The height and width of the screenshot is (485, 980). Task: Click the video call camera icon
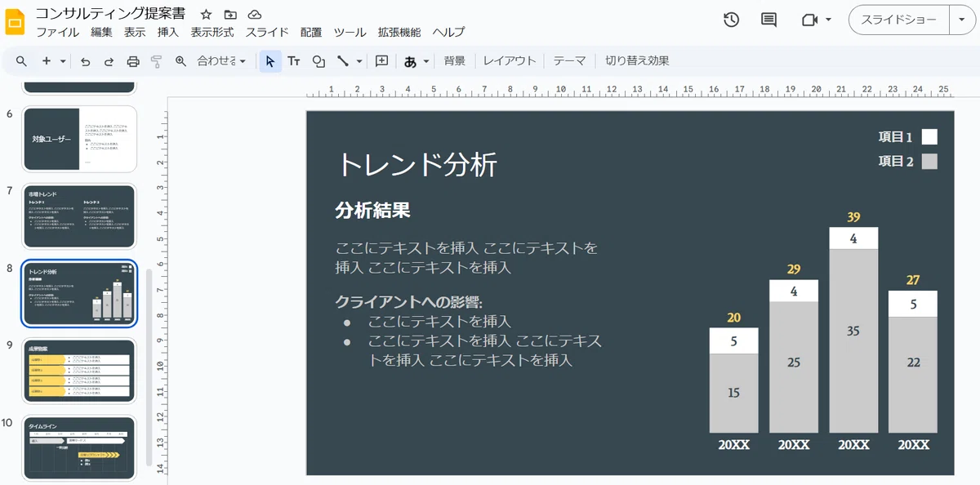coord(809,20)
